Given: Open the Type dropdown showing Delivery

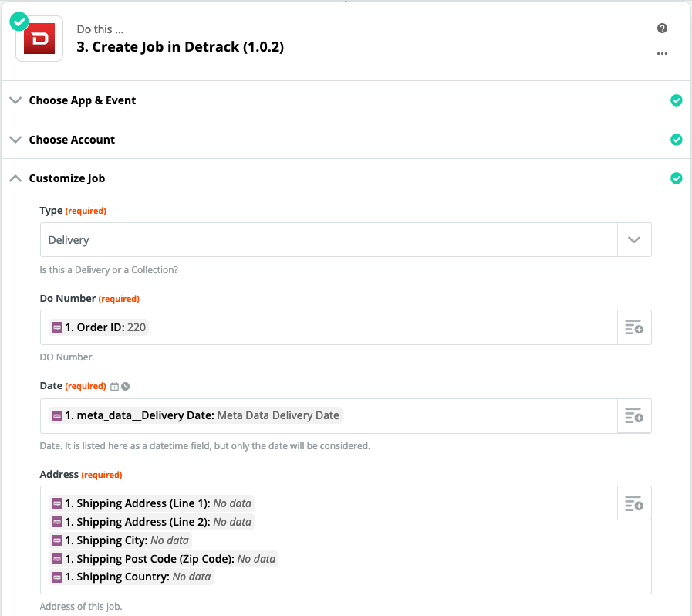Looking at the screenshot, I should click(346, 240).
